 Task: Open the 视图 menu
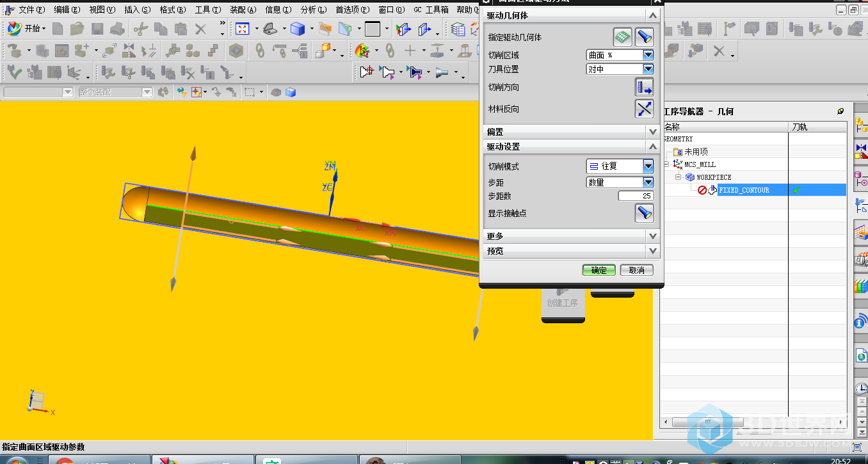[x=102, y=10]
